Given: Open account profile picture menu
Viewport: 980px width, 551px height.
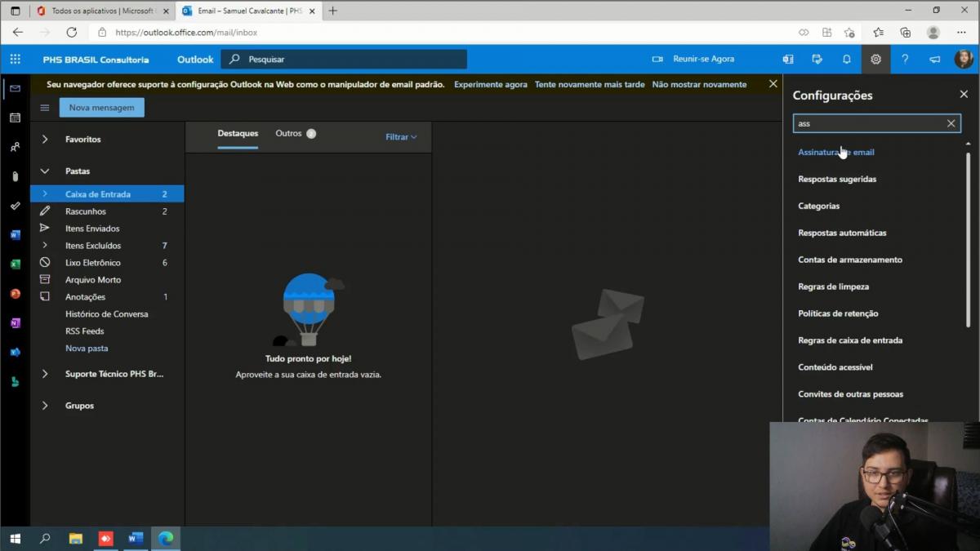Looking at the screenshot, I should pyautogui.click(x=964, y=59).
